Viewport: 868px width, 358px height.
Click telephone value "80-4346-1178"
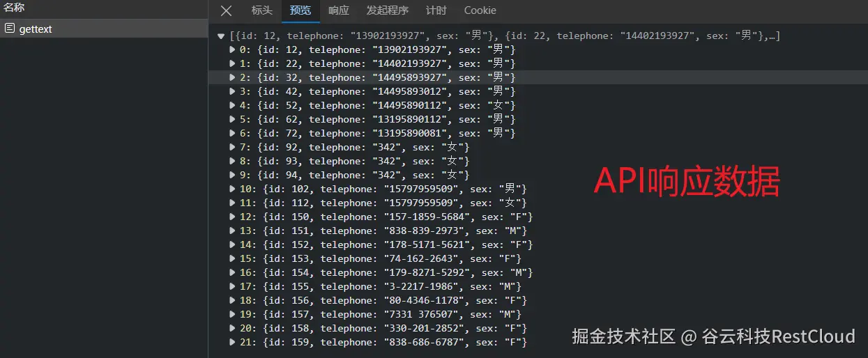click(424, 300)
